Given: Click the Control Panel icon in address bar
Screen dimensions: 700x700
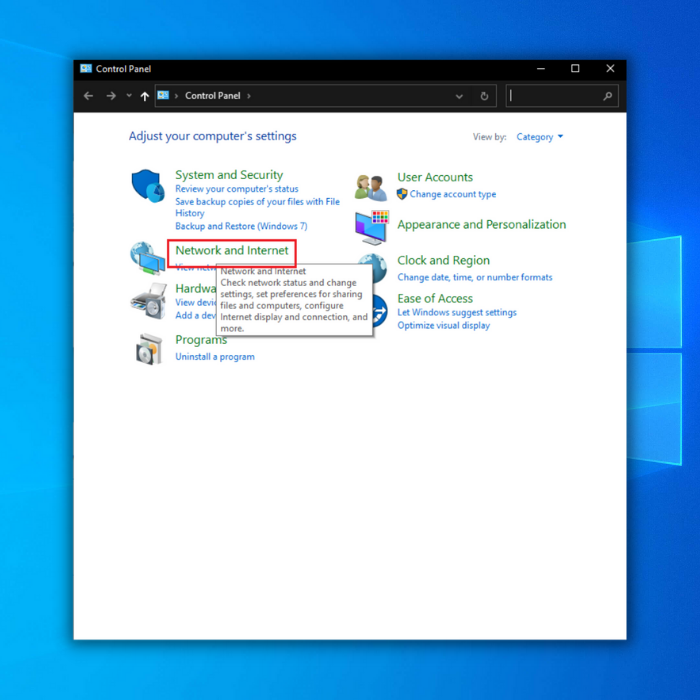Looking at the screenshot, I should [163, 96].
